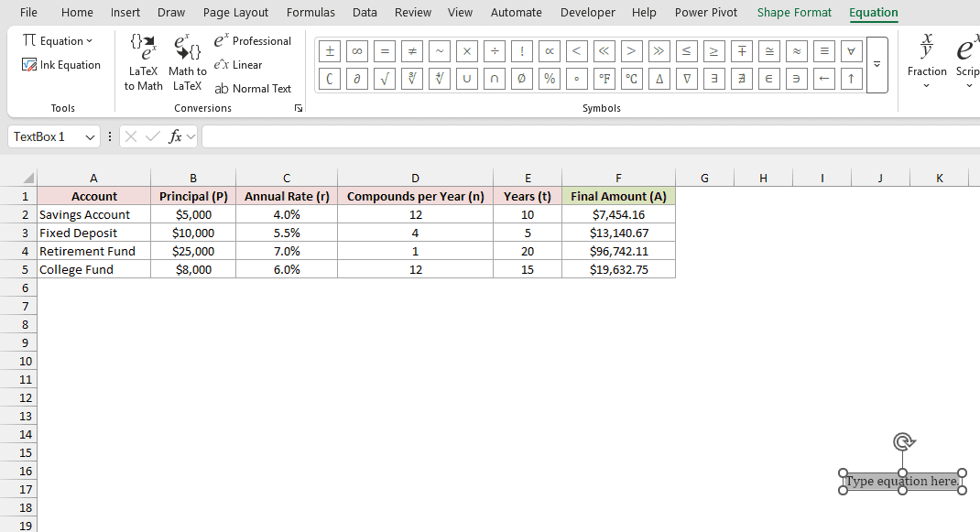Open the Page Layout tab
The height and width of the screenshot is (532, 980).
click(235, 13)
